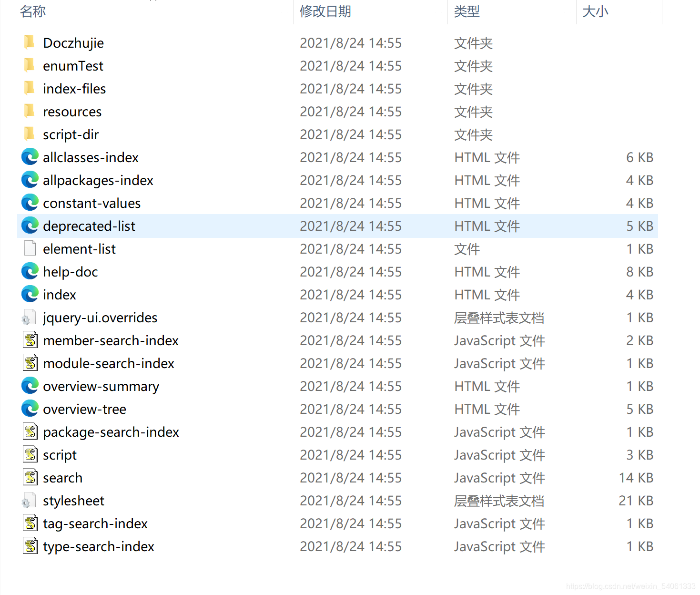700x595 pixels.
Task: Select the index HTML file name
Action: point(60,295)
